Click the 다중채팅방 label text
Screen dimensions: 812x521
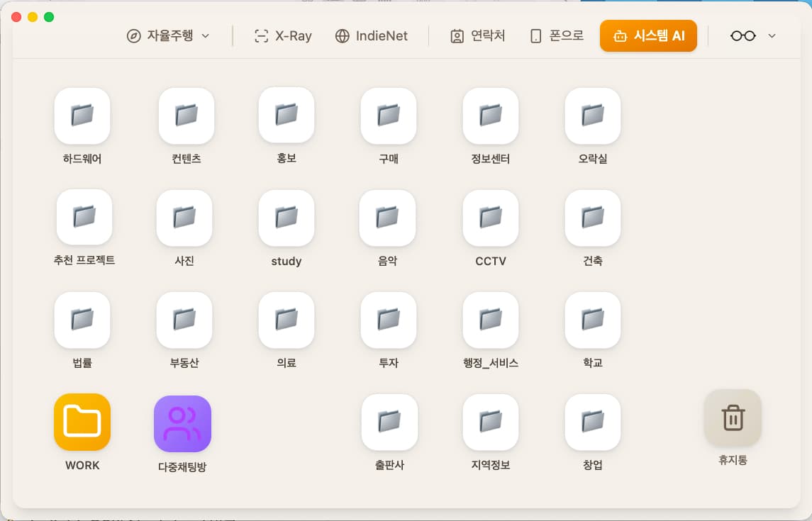click(182, 466)
